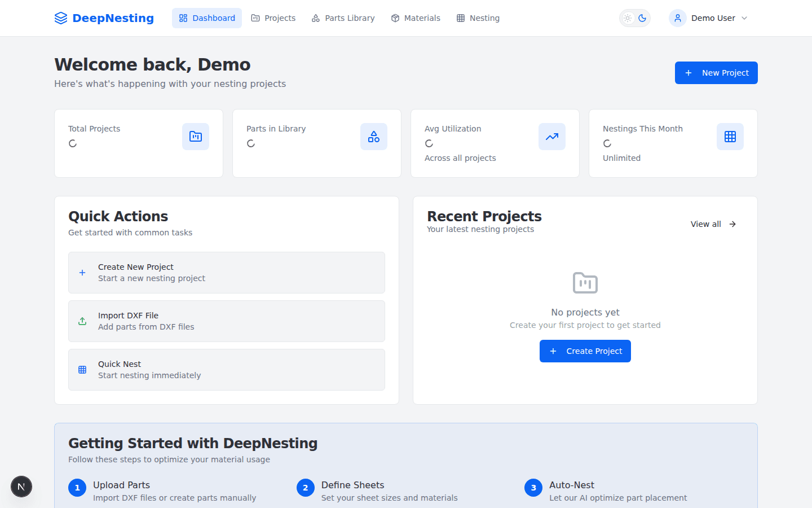Expand the Demo User account menu chevron
This screenshot has width=812, height=508.
(x=744, y=18)
